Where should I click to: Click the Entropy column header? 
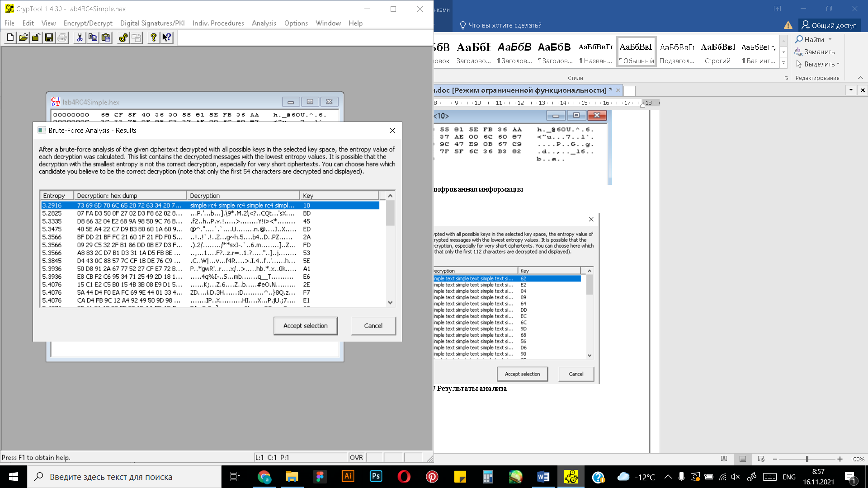pyautogui.click(x=57, y=196)
